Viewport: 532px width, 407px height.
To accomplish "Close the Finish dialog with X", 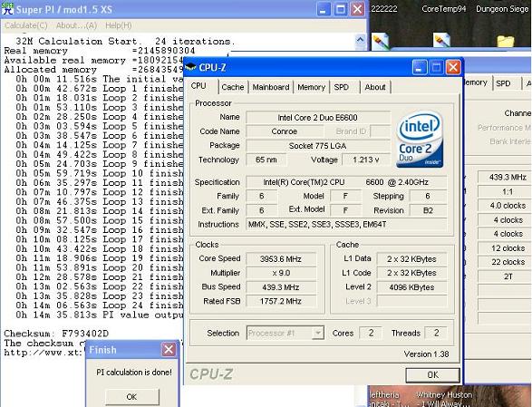I will point(169,349).
